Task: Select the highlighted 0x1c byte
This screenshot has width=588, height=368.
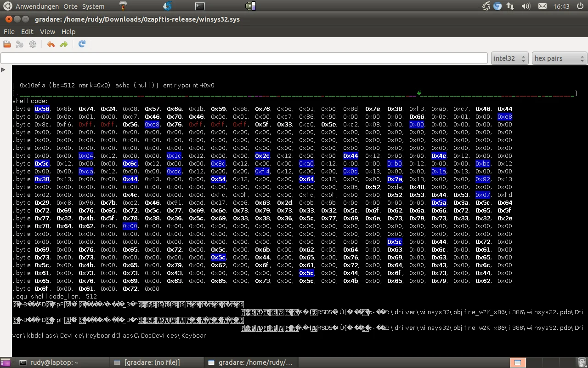Action: pos(174,156)
